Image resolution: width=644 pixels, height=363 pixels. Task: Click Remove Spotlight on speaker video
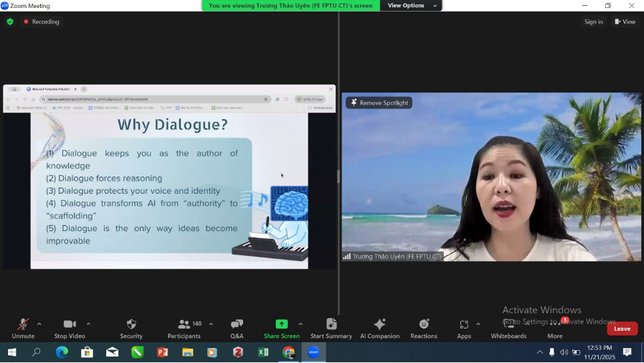(379, 103)
